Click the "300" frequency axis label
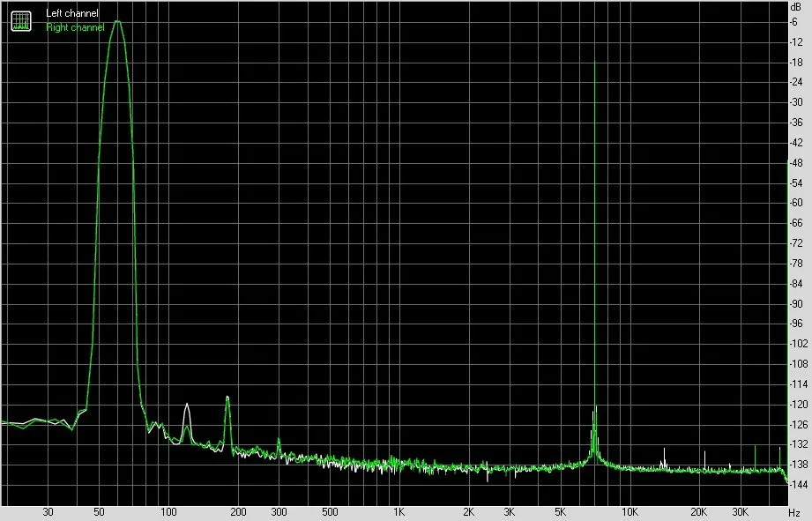 [x=279, y=512]
